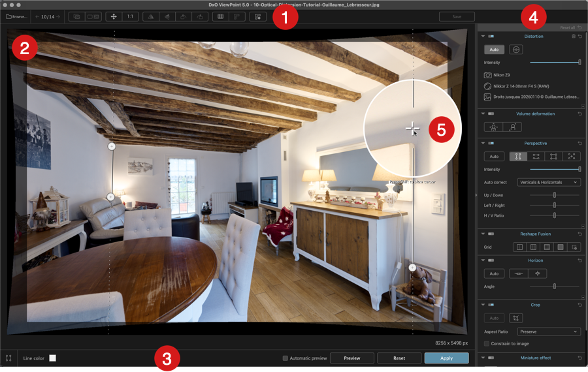Select the 8-point perspective tool
The image size is (588, 372).
572,156
